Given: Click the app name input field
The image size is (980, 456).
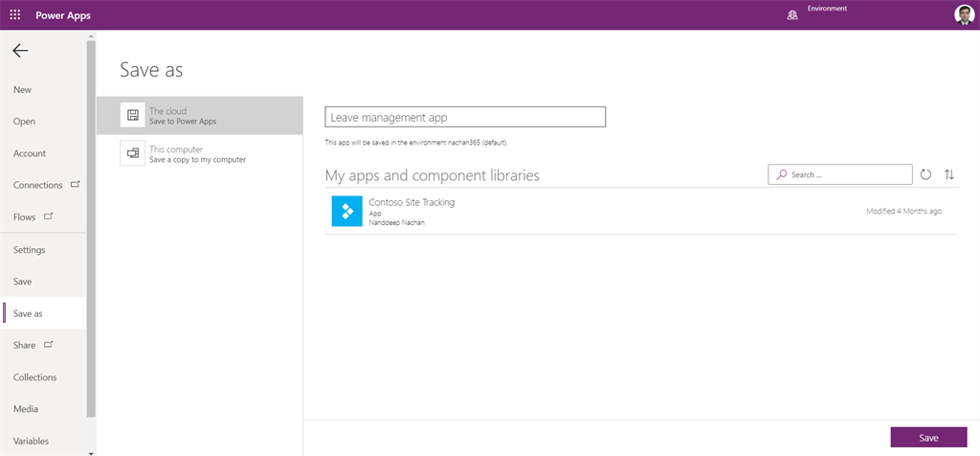Looking at the screenshot, I should click(466, 117).
